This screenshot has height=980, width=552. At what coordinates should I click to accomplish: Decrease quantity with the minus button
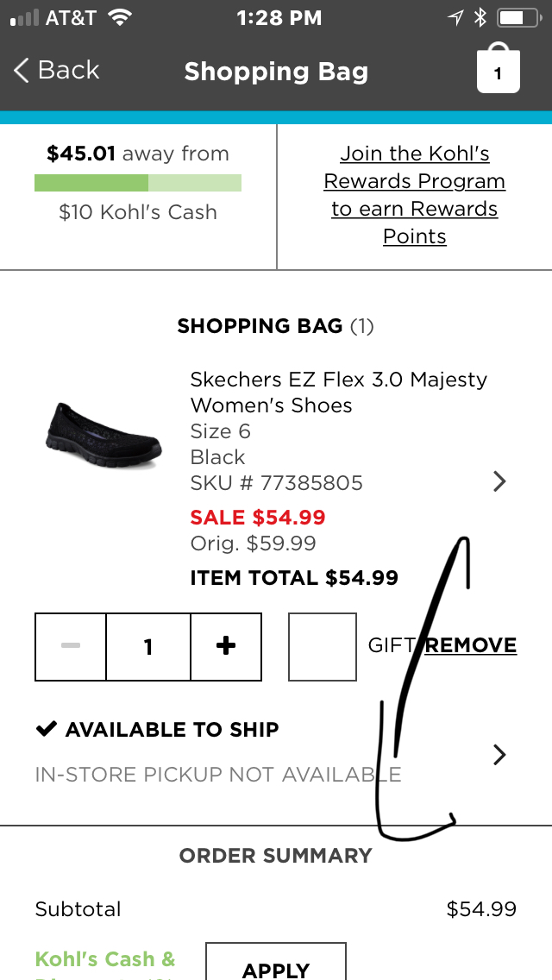pyautogui.click(x=71, y=646)
